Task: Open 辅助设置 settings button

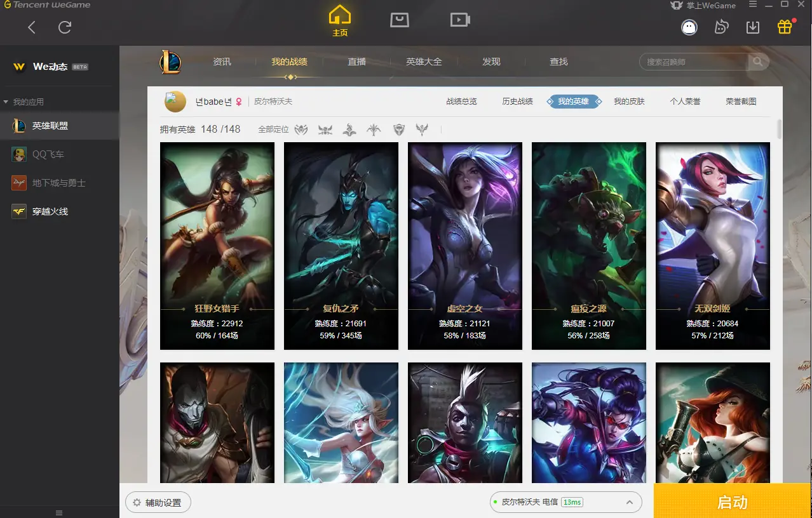Action: (158, 503)
